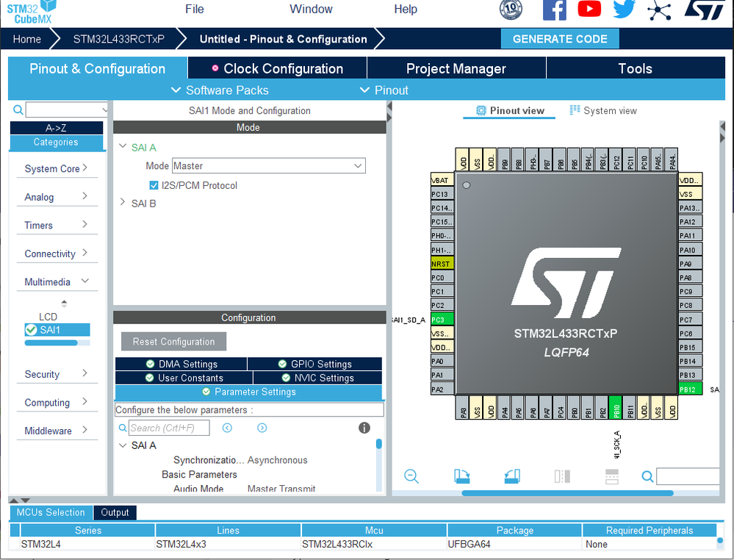Viewport: 734px width, 560px height.
Task: Expand the SAI B section
Action: pyautogui.click(x=123, y=202)
